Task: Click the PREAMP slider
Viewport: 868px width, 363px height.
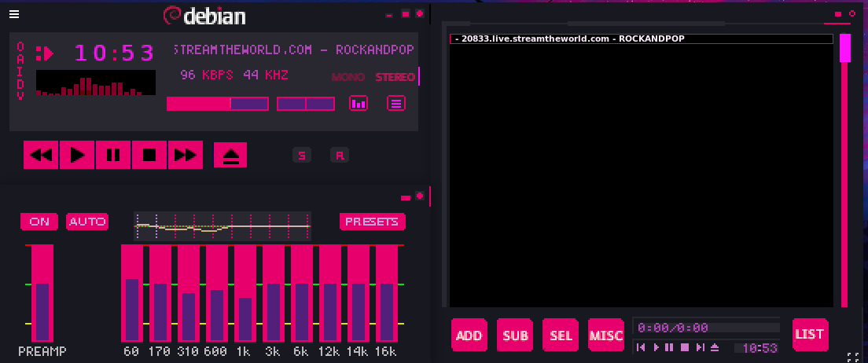Action: point(42,293)
